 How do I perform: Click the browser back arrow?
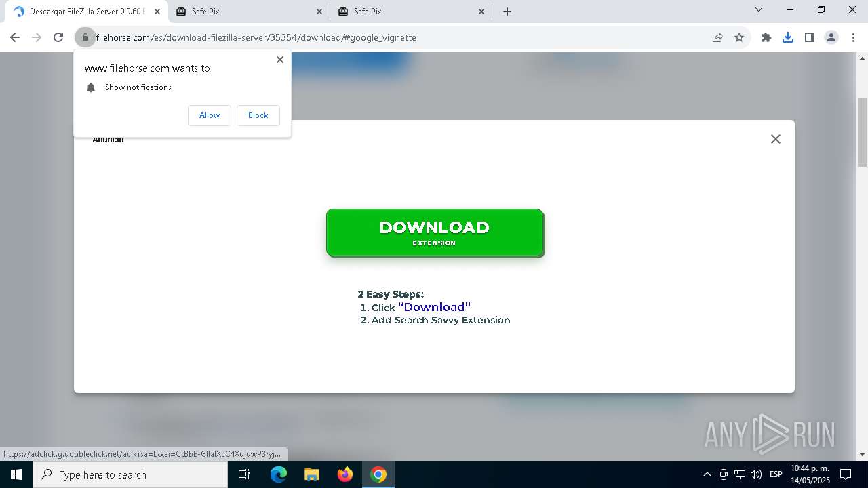tap(15, 37)
